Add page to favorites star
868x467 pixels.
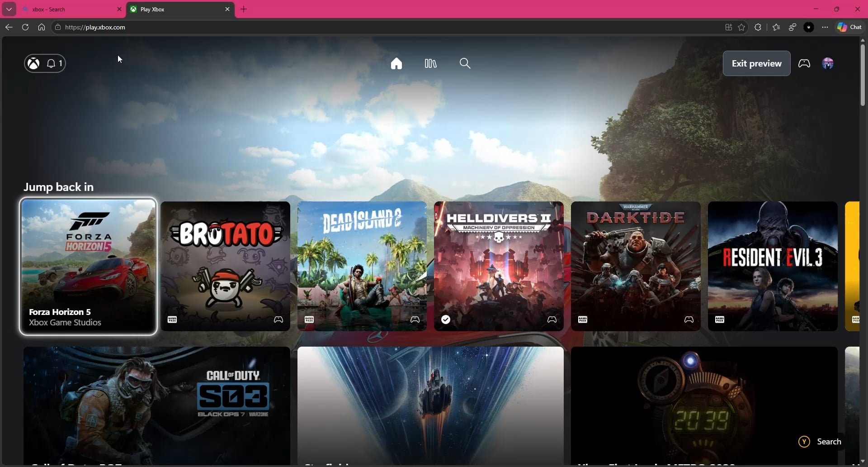coord(742,27)
